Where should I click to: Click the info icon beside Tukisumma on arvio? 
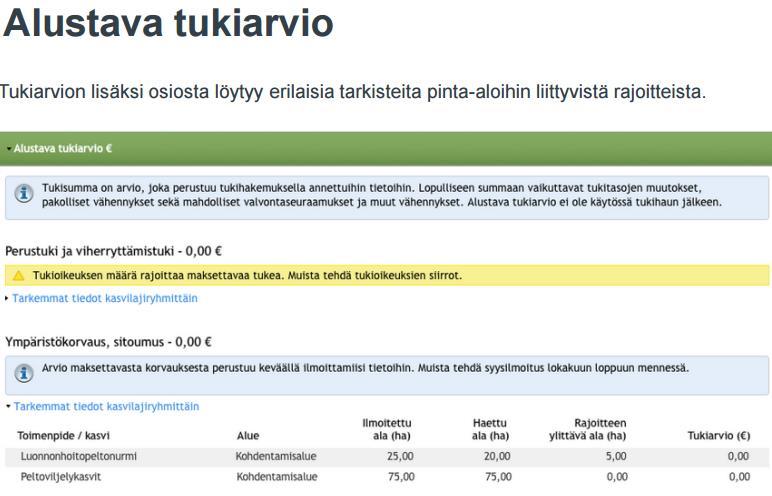tap(24, 193)
